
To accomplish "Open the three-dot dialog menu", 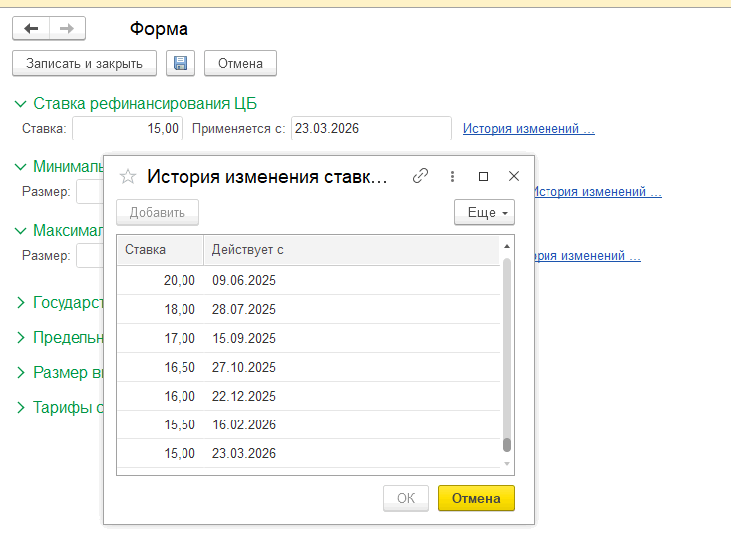I will (452, 176).
